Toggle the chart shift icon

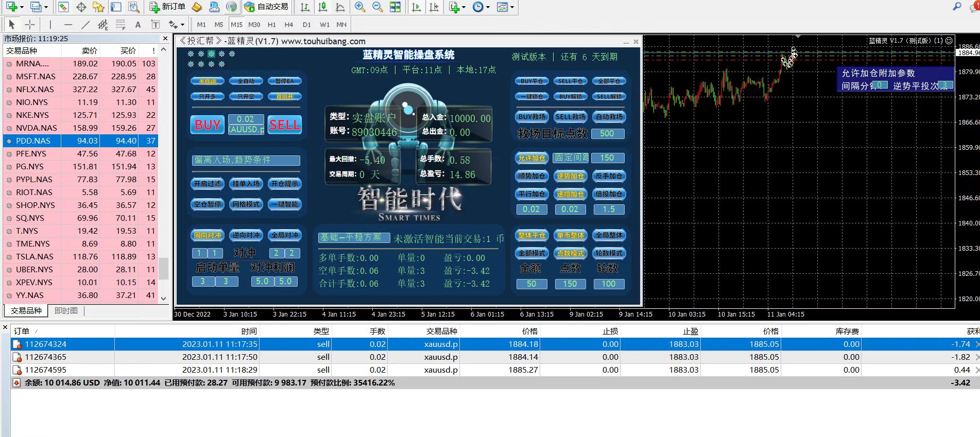tap(434, 7)
